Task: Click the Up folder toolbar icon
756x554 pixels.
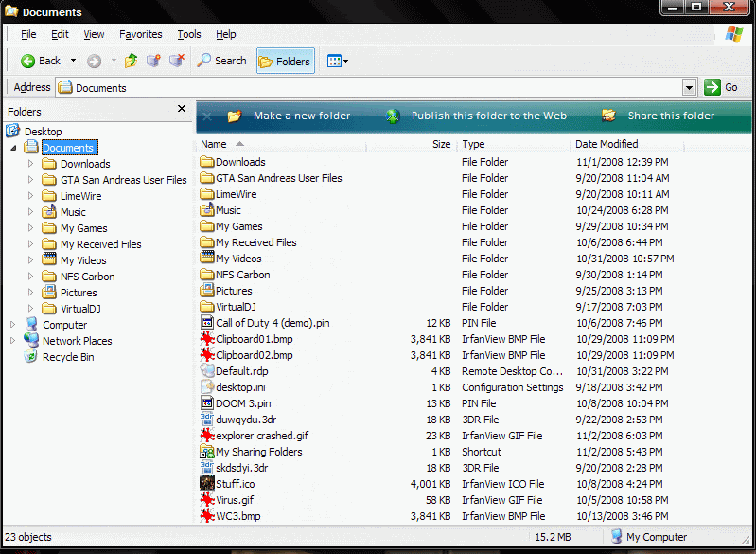Action: click(131, 61)
